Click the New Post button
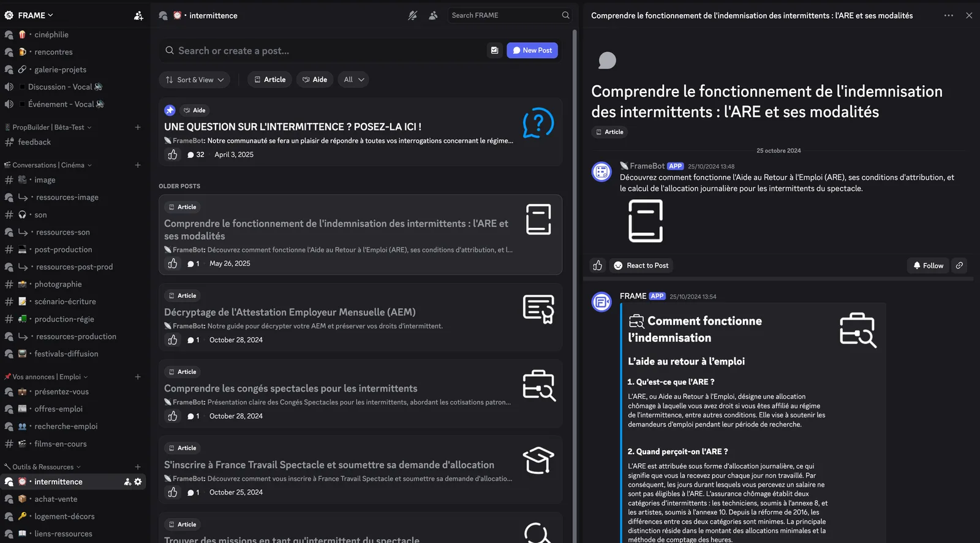Image resolution: width=980 pixels, height=543 pixels. (x=532, y=50)
